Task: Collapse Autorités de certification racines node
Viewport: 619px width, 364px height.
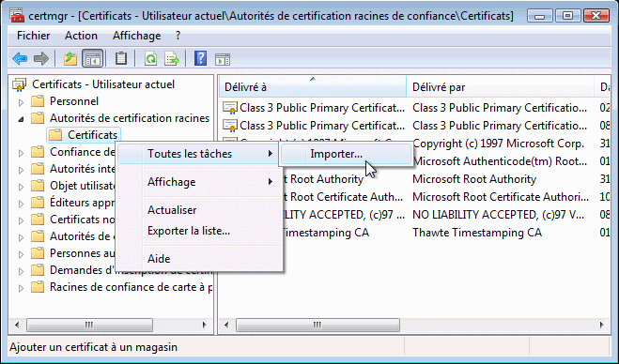Action: click(x=21, y=119)
